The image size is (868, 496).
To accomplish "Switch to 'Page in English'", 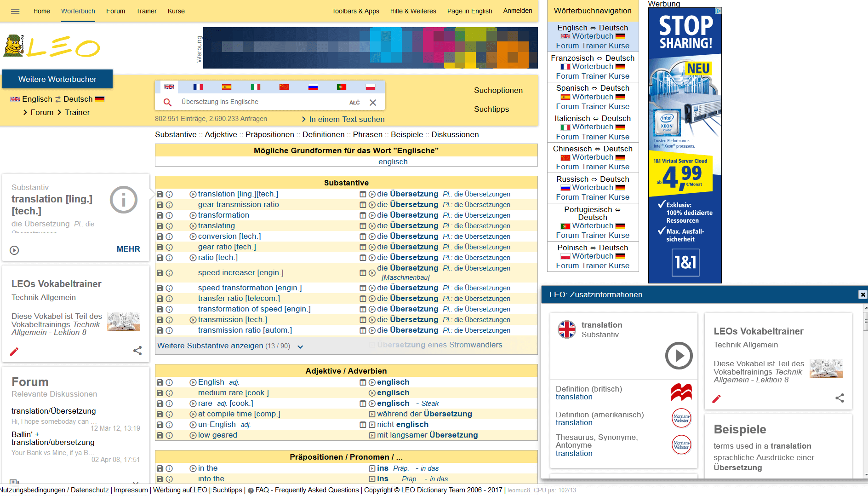I will [x=469, y=11].
